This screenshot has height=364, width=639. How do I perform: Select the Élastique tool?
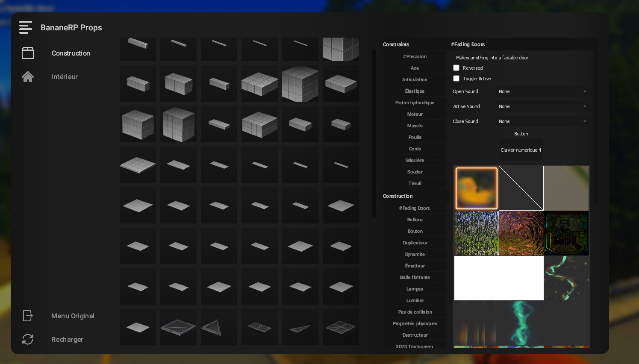tap(415, 91)
